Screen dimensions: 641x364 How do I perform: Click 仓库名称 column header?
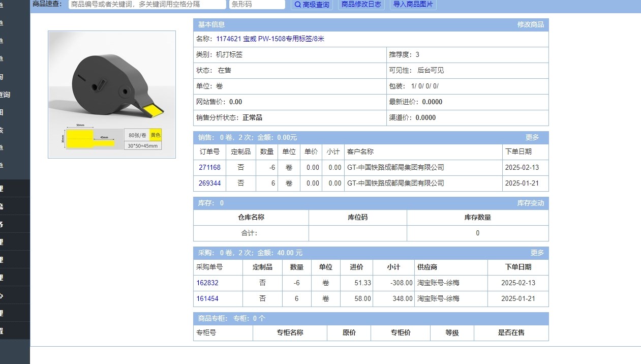click(251, 217)
